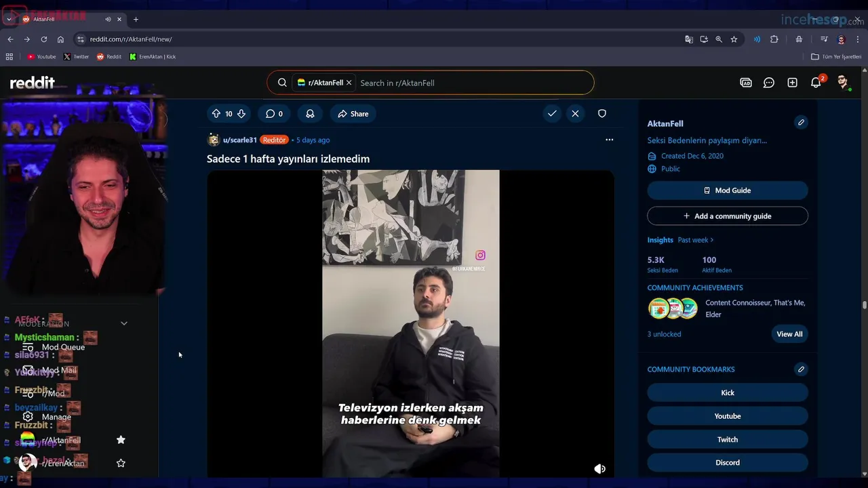The width and height of the screenshot is (868, 488).
Task: Go back in the browser
Action: tap(10, 39)
